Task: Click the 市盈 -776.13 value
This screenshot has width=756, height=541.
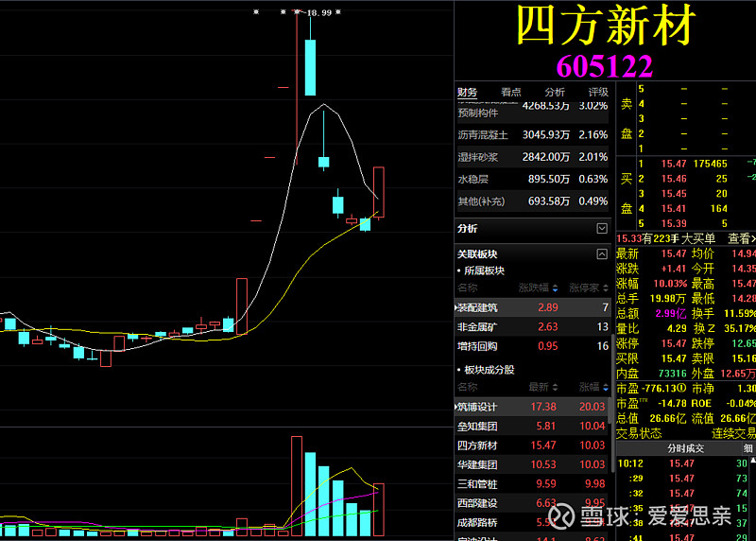Action: tap(663, 388)
